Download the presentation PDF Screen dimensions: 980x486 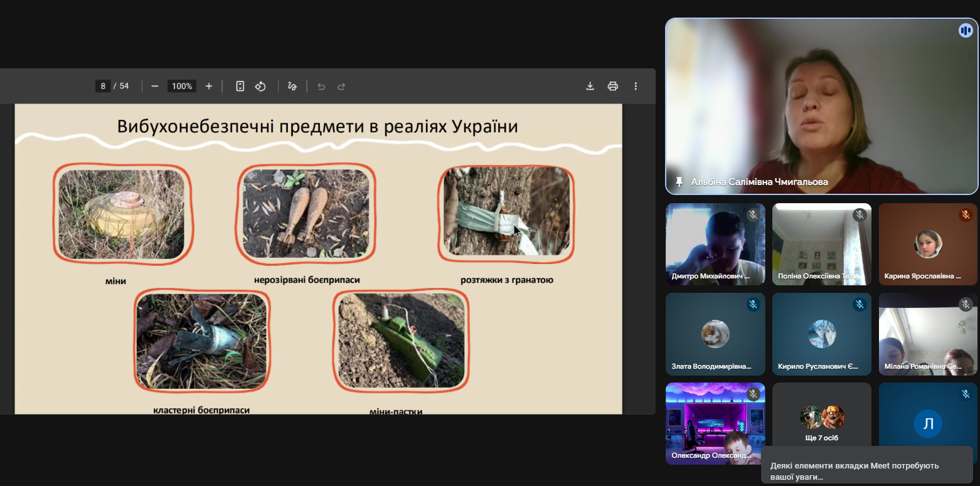pyautogui.click(x=590, y=86)
